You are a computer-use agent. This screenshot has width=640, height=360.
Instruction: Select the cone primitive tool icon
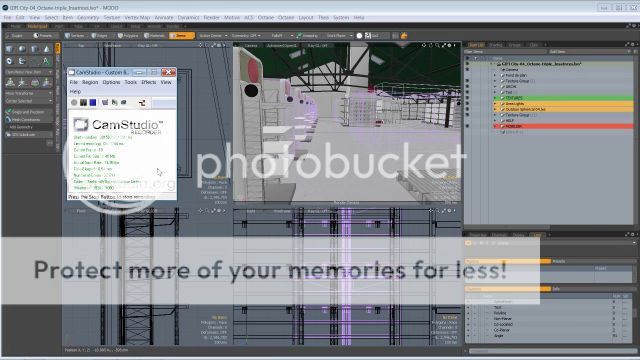(46, 49)
